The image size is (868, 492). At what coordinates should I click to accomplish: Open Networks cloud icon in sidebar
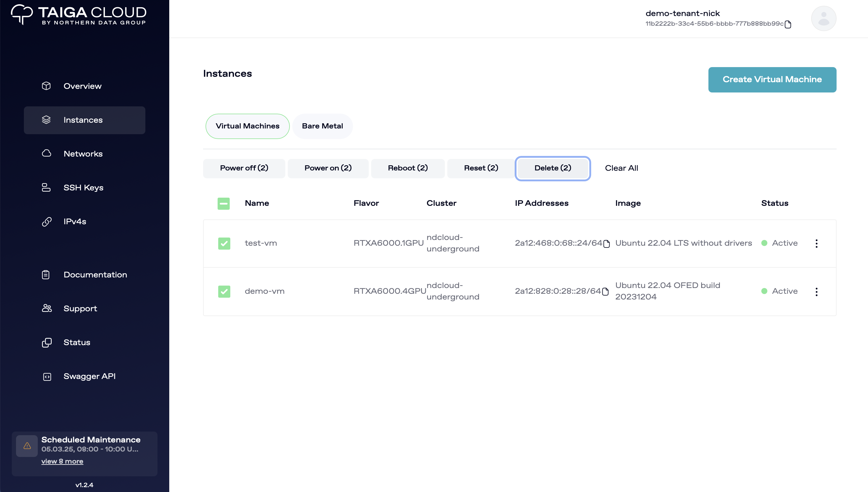tap(46, 154)
